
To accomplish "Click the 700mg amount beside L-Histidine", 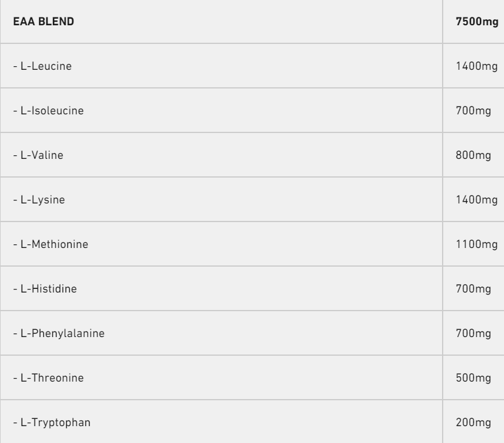I will click(x=475, y=289).
